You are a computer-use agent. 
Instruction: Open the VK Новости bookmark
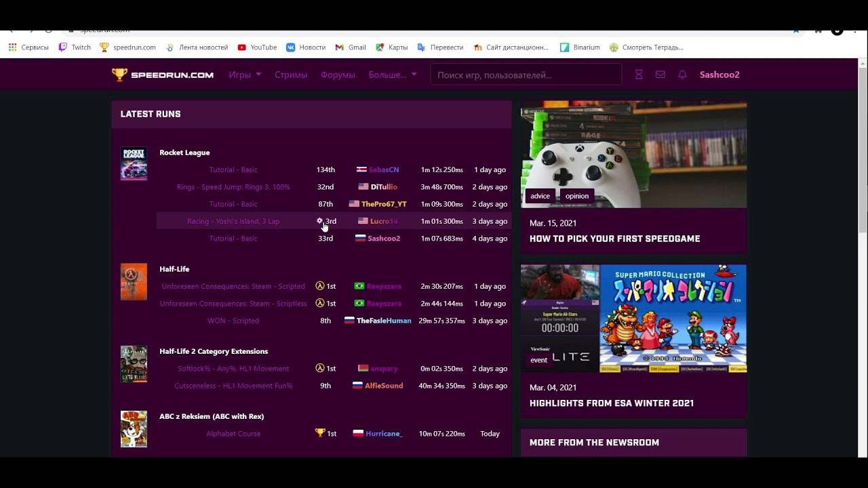point(306,47)
